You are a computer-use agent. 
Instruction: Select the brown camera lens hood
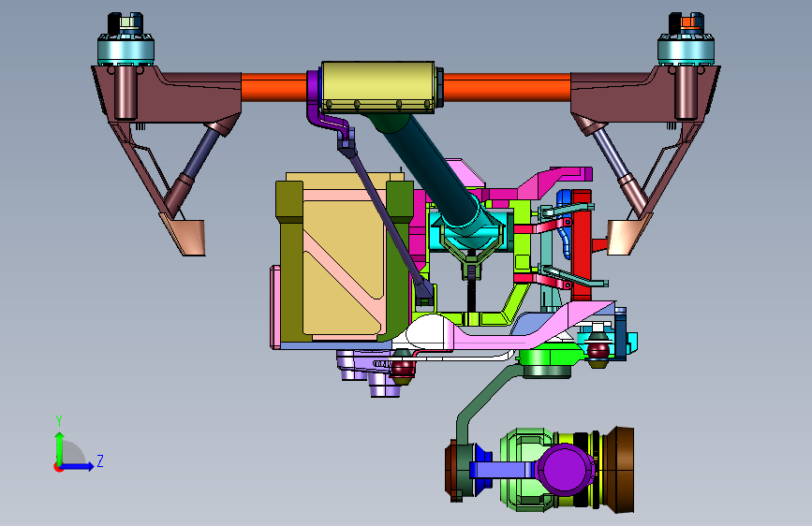click(x=618, y=470)
